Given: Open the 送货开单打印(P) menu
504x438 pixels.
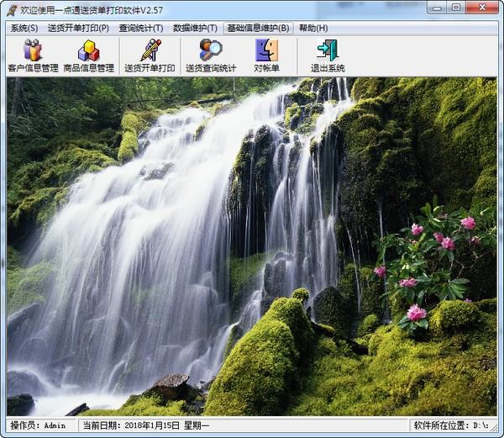Looking at the screenshot, I should tap(78, 28).
